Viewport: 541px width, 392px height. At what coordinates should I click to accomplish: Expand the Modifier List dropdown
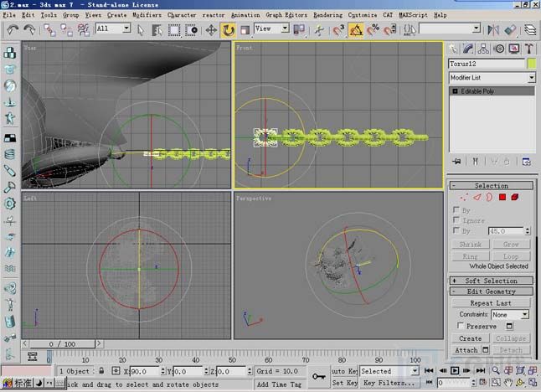click(492, 78)
